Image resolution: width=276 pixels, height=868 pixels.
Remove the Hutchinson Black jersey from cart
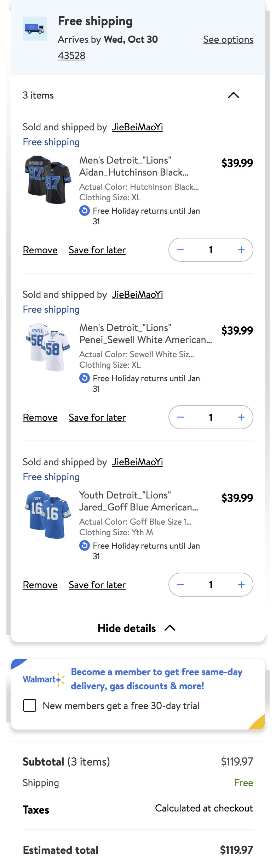[40, 250]
